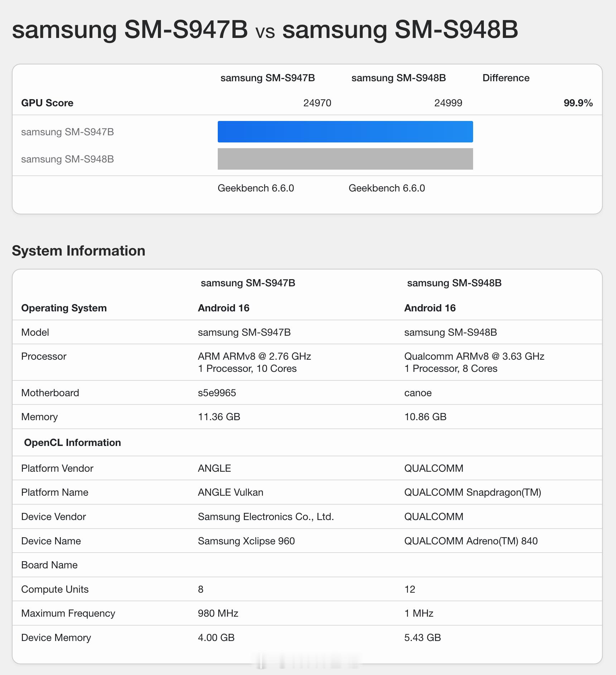
Task: Click the blue SM-S947B score bar
Action: pyautogui.click(x=345, y=132)
